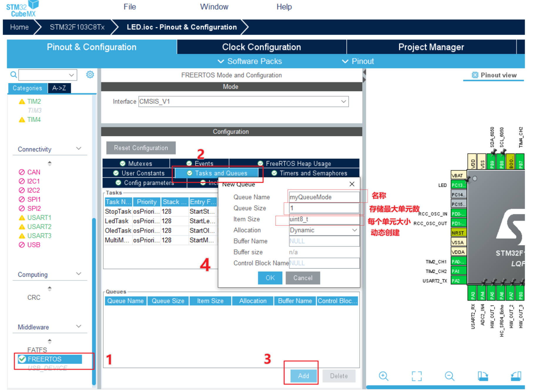Viewport: 535px width, 392px height.
Task: Switch to the A->Z sorting tab
Action: pos(59,88)
